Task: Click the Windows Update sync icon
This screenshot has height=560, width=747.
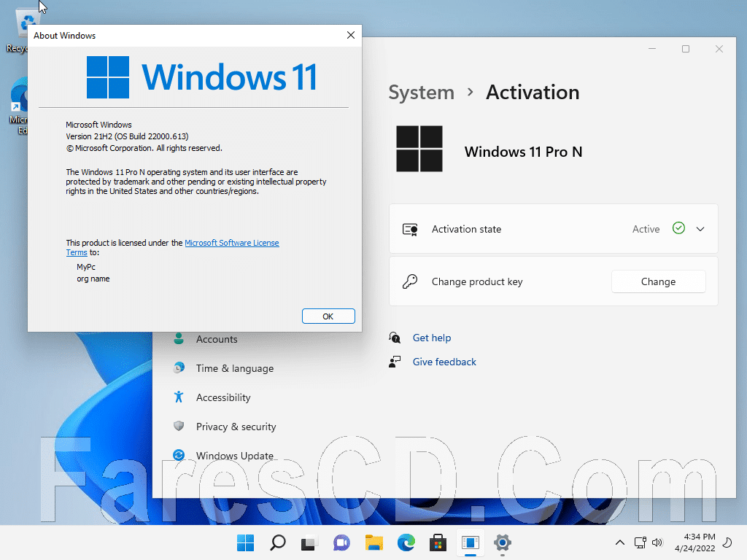Action: coord(179,455)
